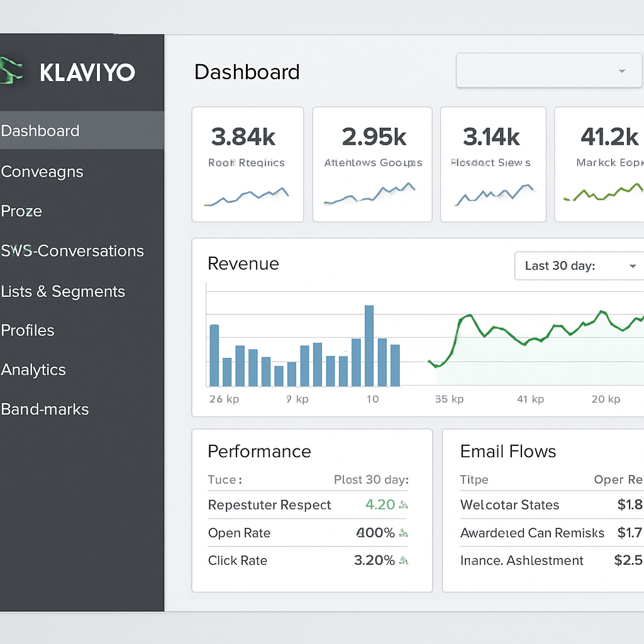644x644 pixels.
Task: Open the 3.84k metric sparkline card
Action: [x=247, y=164]
